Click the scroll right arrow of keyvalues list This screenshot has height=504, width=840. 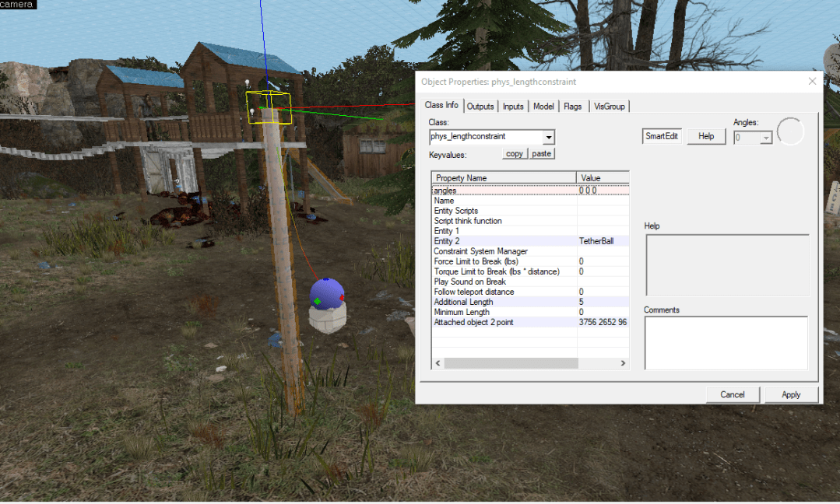pos(623,363)
